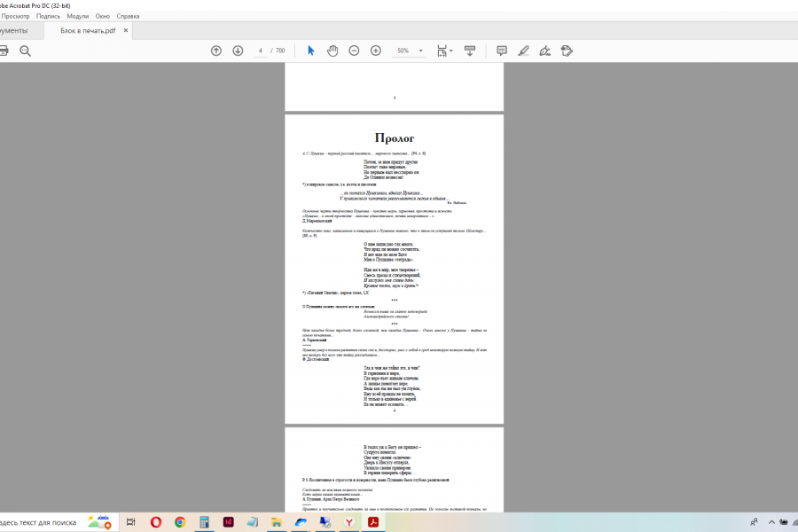The width and height of the screenshot is (798, 532).
Task: Add a comment with the note icon
Action: pos(502,51)
